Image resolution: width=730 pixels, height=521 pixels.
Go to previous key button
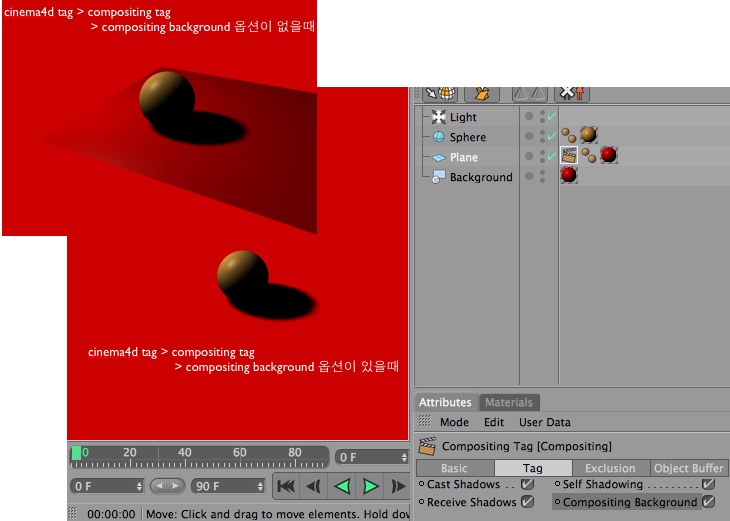(314, 487)
